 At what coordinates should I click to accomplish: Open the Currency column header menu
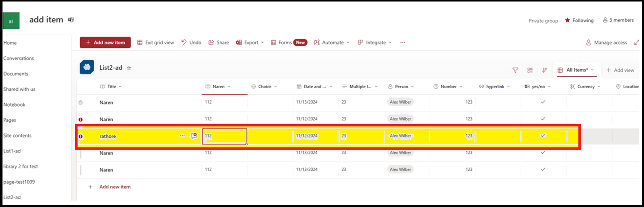(585, 87)
